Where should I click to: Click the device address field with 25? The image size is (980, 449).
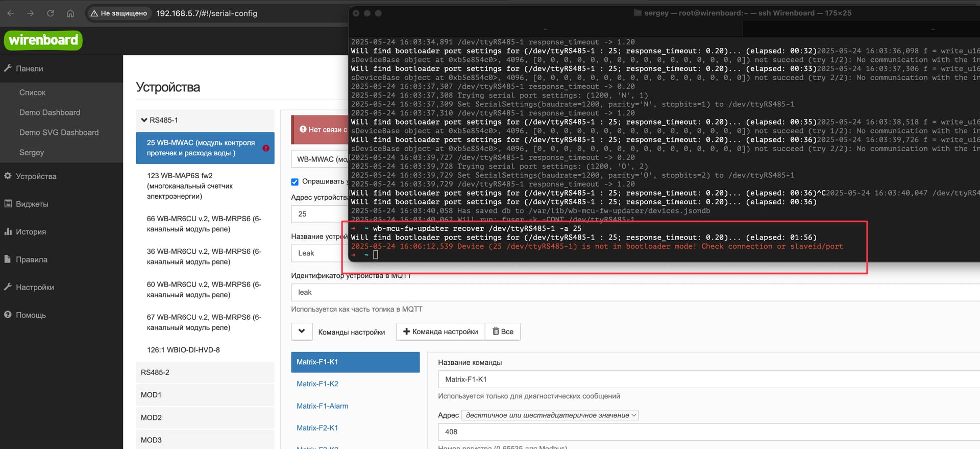coord(320,214)
